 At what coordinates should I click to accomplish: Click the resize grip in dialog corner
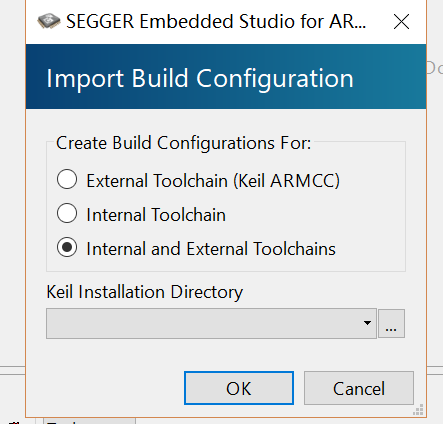click(418, 410)
